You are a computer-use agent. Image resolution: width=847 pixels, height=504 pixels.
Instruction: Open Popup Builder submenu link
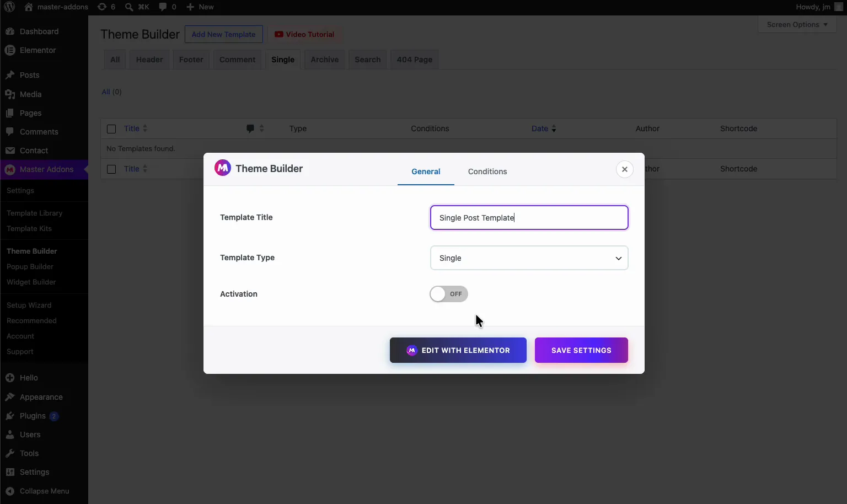[30, 266]
